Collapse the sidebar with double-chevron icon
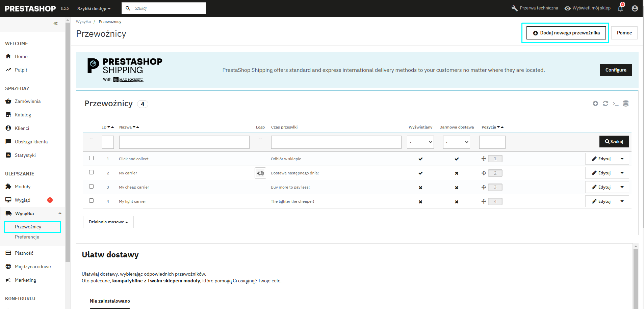This screenshot has height=309, width=644. coord(55,24)
